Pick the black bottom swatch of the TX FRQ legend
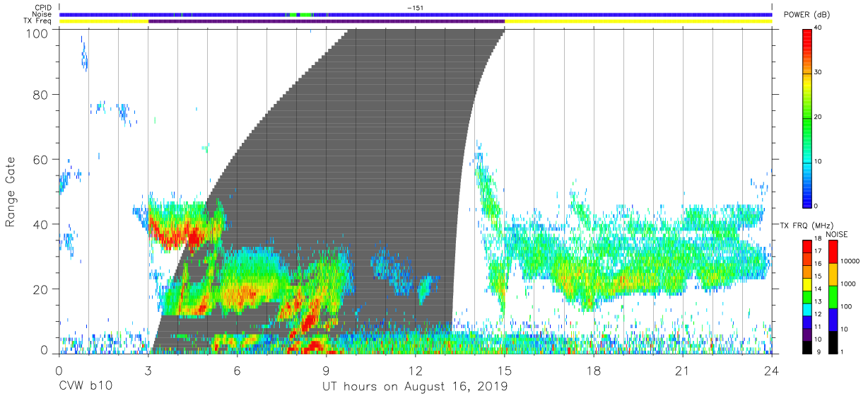This screenshot has width=868, height=401. tap(807, 347)
